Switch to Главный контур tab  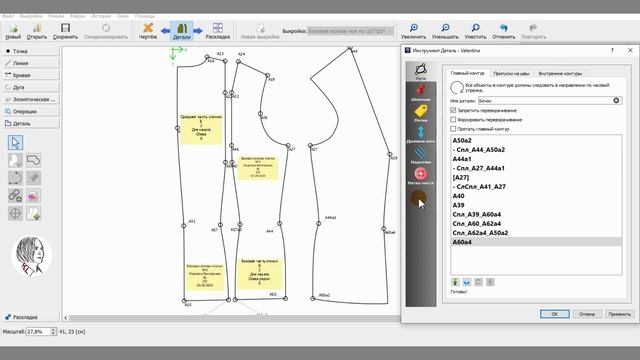pyautogui.click(x=467, y=73)
